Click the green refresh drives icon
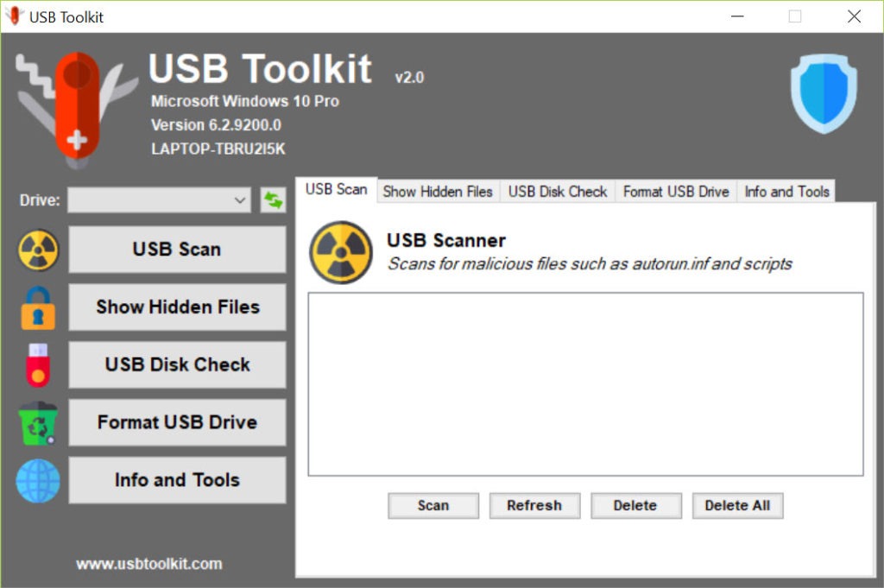Viewport: 884px width, 588px height. pyautogui.click(x=273, y=200)
